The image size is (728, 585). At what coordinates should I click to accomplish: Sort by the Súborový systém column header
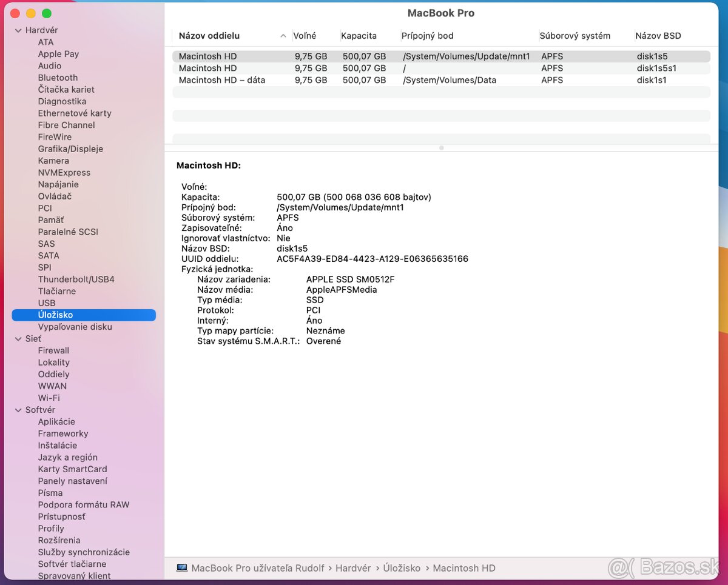click(575, 36)
